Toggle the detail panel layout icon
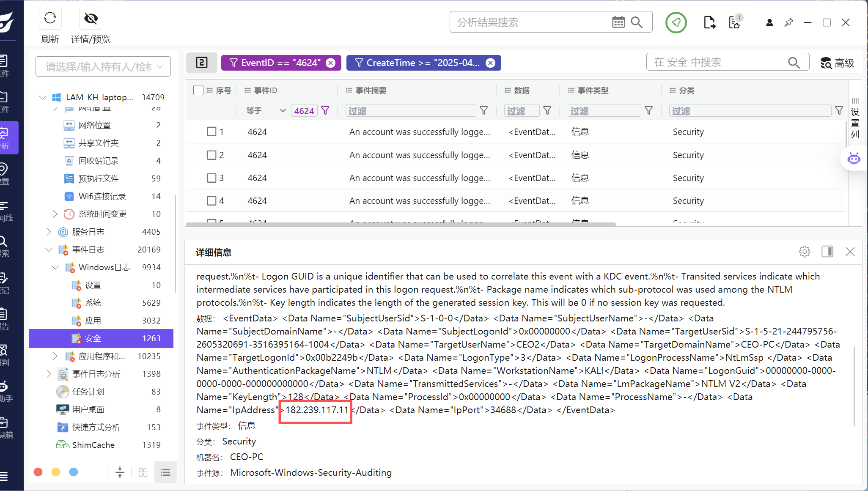 (x=827, y=252)
